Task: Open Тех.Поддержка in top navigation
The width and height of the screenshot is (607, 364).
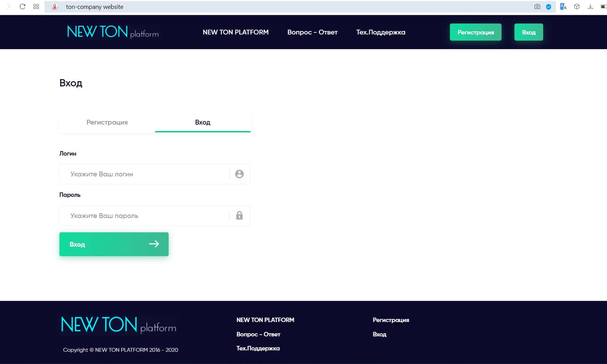Action: [381, 32]
